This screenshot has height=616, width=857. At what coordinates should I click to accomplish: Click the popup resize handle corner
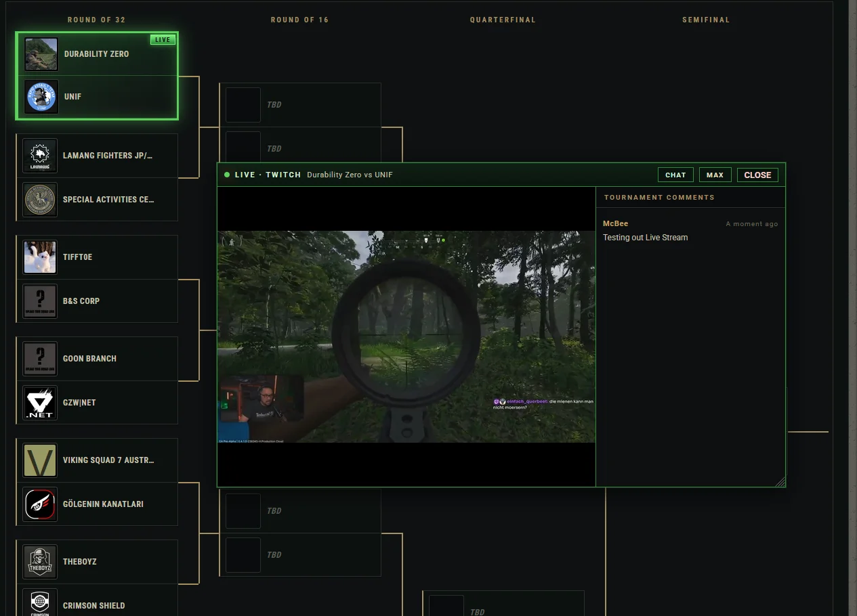[780, 482]
